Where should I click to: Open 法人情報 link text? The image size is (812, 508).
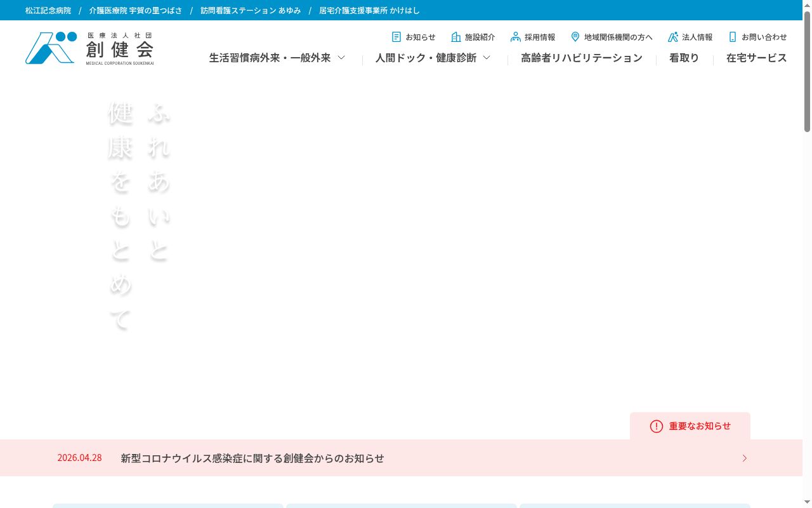pyautogui.click(x=697, y=37)
